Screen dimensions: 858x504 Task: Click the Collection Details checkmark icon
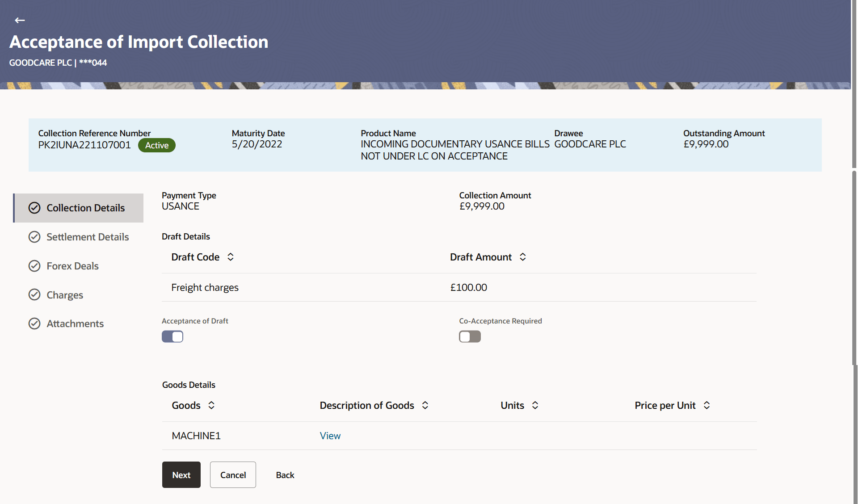click(34, 208)
